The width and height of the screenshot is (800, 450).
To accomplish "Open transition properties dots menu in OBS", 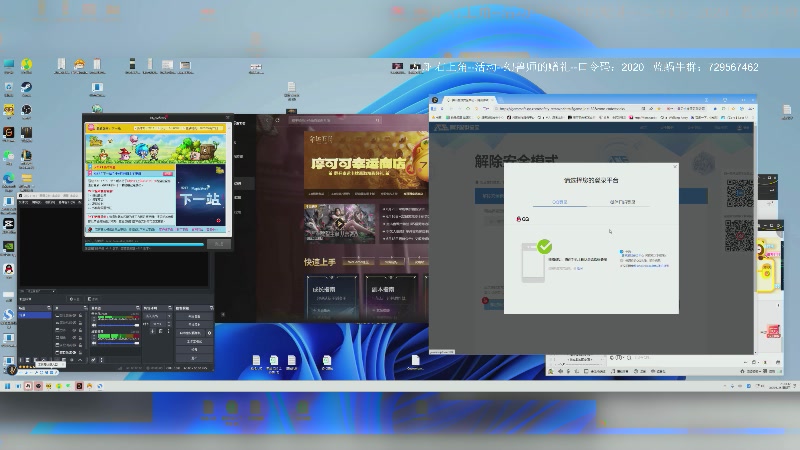I will 168,331.
